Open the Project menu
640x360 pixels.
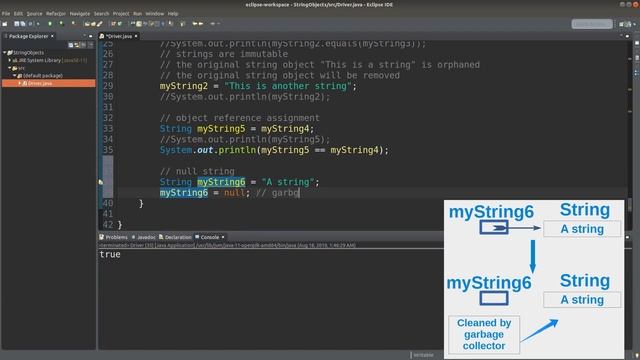click(x=121, y=13)
